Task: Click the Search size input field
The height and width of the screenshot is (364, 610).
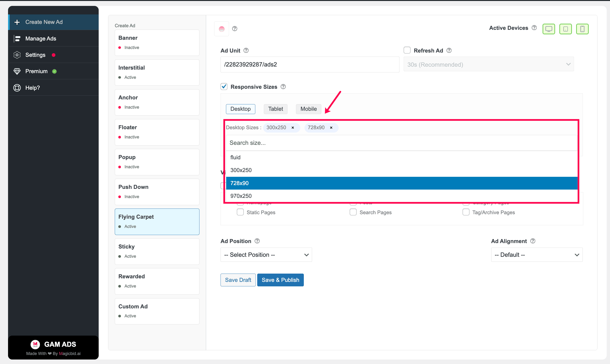Action: [x=402, y=143]
